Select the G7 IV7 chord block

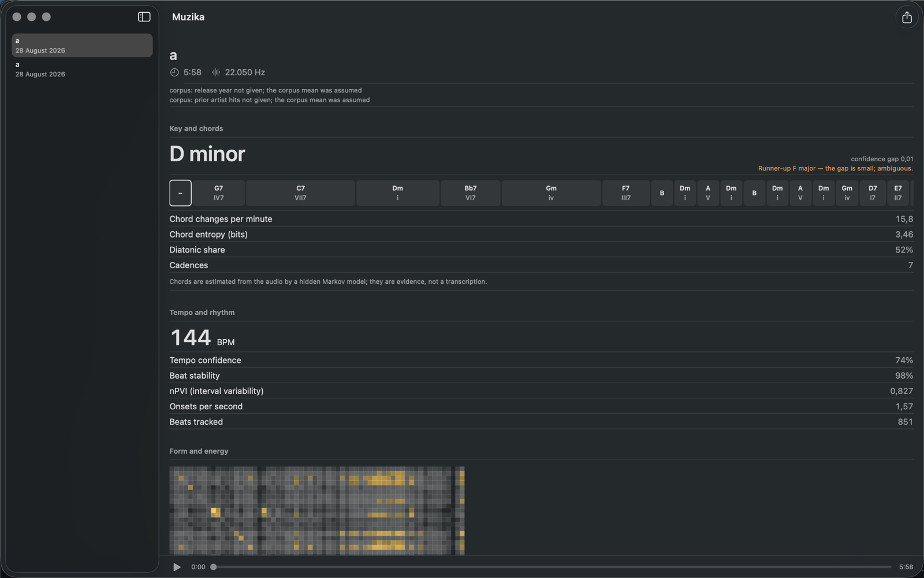tap(218, 193)
